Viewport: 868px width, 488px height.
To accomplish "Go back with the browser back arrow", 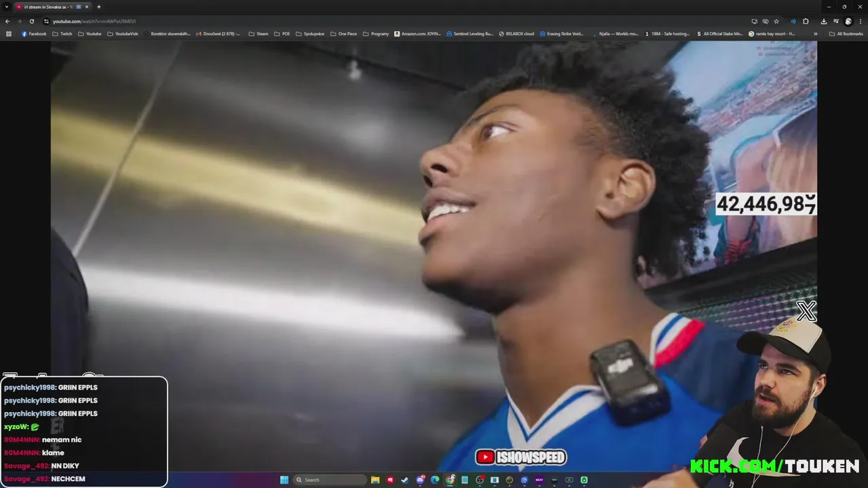I will point(7,21).
